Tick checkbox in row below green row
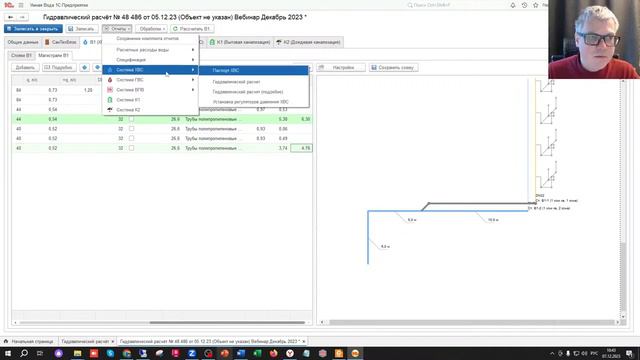640x360 pixels. click(x=131, y=129)
